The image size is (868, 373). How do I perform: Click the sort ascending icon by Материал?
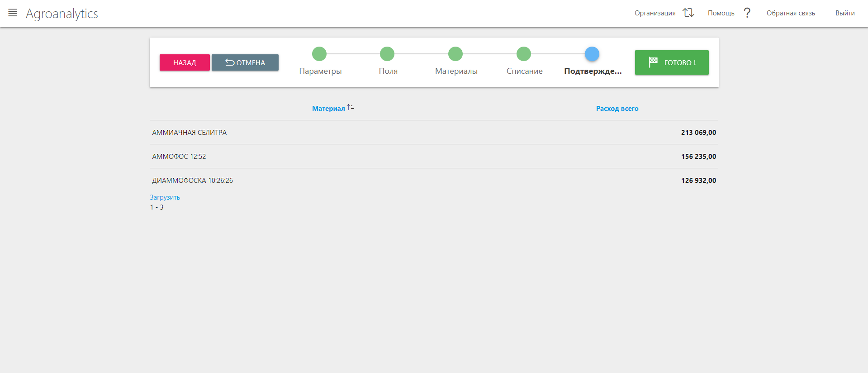351,107
